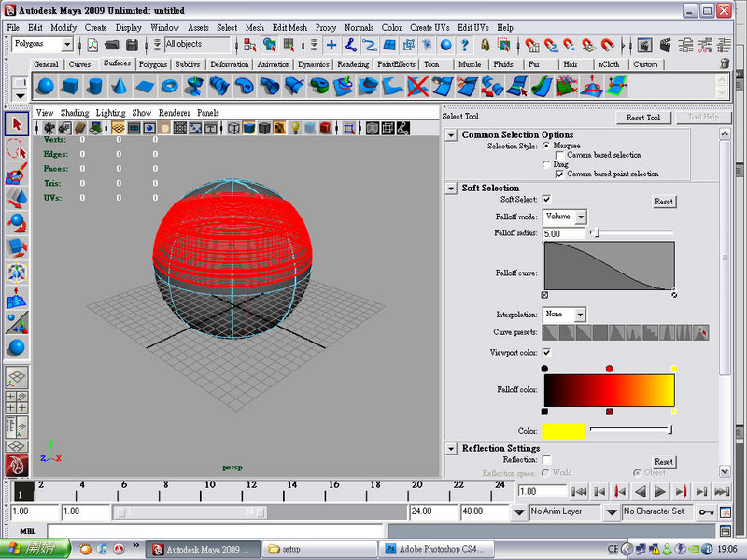Viewport: 747px width, 560px height.
Task: Toggle Camera based paint selection checkbox
Action: (559, 175)
